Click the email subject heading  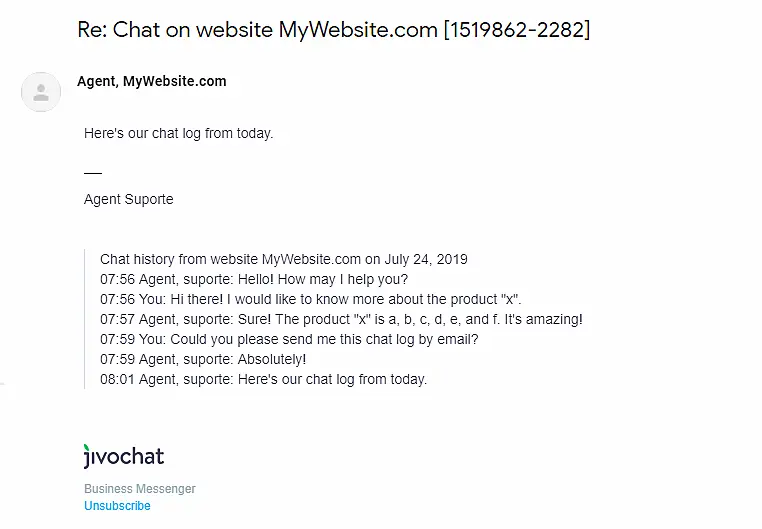(333, 30)
